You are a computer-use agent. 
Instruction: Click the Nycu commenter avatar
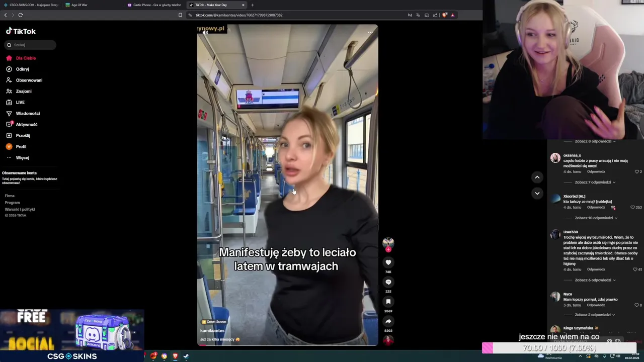pos(555,297)
